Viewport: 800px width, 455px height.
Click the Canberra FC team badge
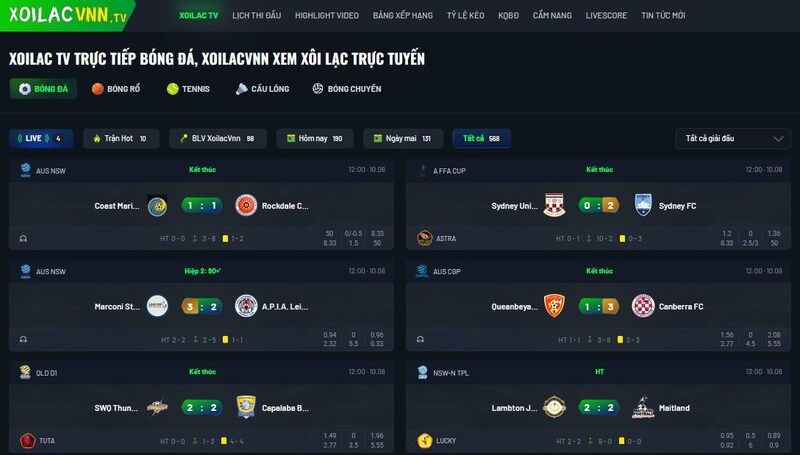click(643, 306)
